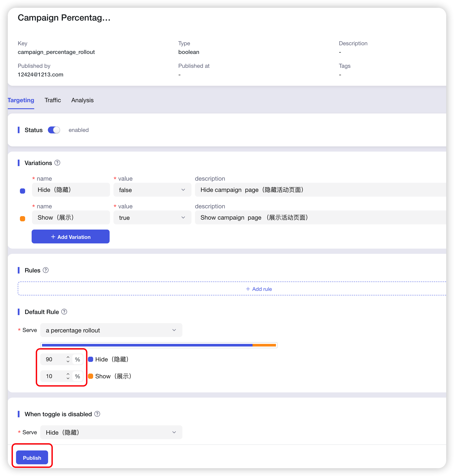Open false value dropdown for Hide variation
The height and width of the screenshot is (476, 454).
[152, 190]
